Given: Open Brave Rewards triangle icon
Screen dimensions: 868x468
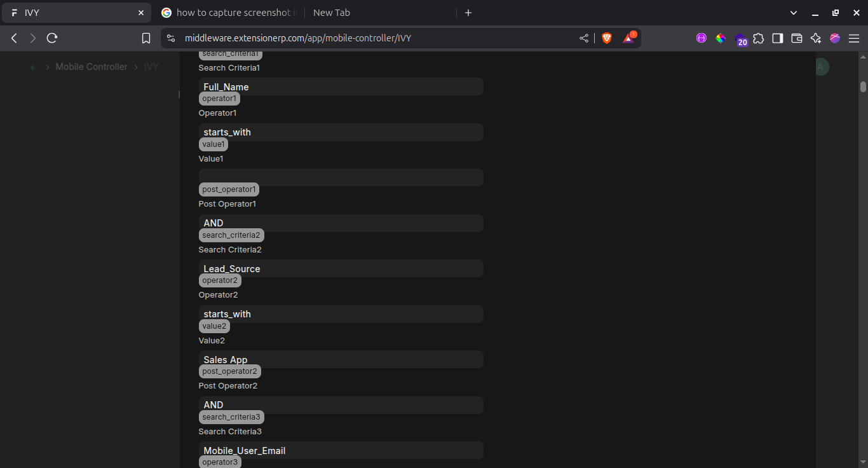Looking at the screenshot, I should 628,38.
